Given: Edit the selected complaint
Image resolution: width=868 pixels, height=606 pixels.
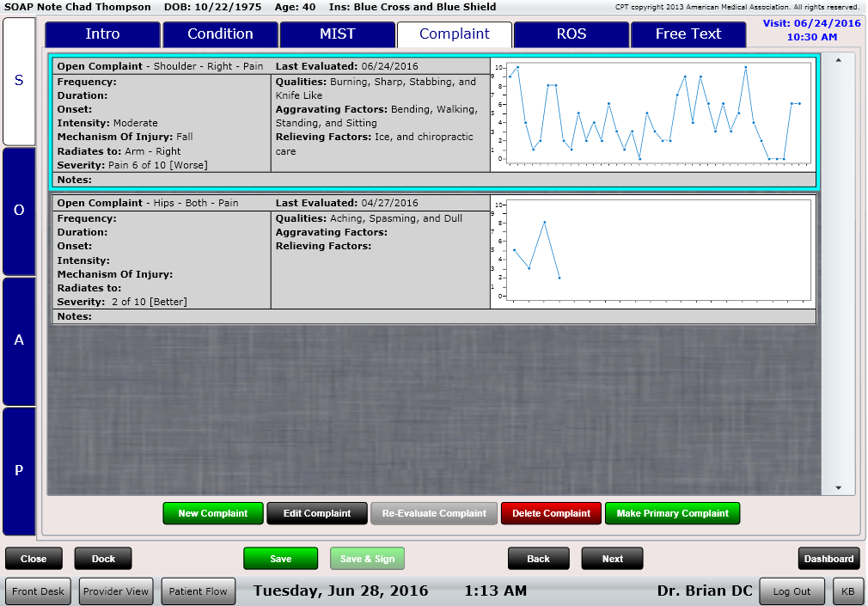Looking at the screenshot, I should point(316,513).
